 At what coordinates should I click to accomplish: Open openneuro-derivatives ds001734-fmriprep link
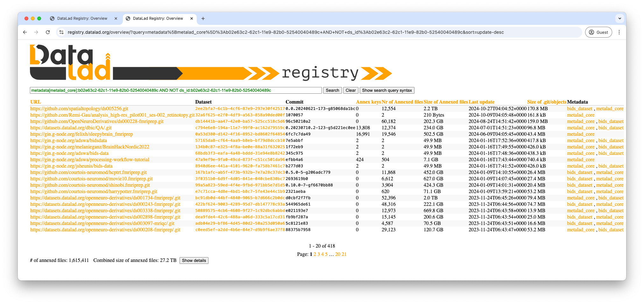pos(105,198)
